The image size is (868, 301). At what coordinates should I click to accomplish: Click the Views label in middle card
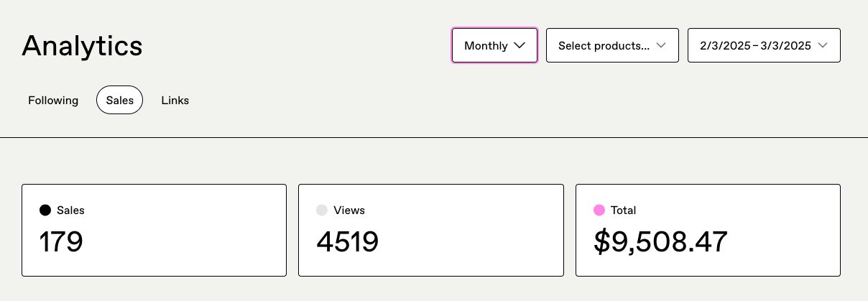point(349,210)
